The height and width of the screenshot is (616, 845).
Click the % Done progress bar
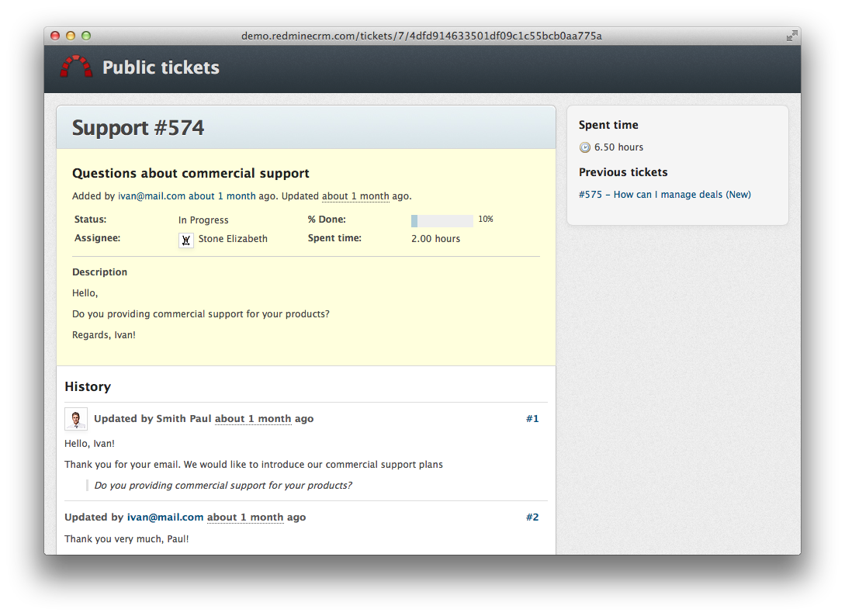click(442, 220)
